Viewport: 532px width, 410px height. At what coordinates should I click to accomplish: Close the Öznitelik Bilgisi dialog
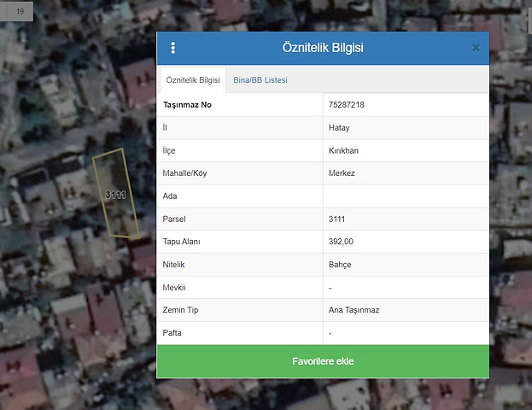(x=476, y=48)
